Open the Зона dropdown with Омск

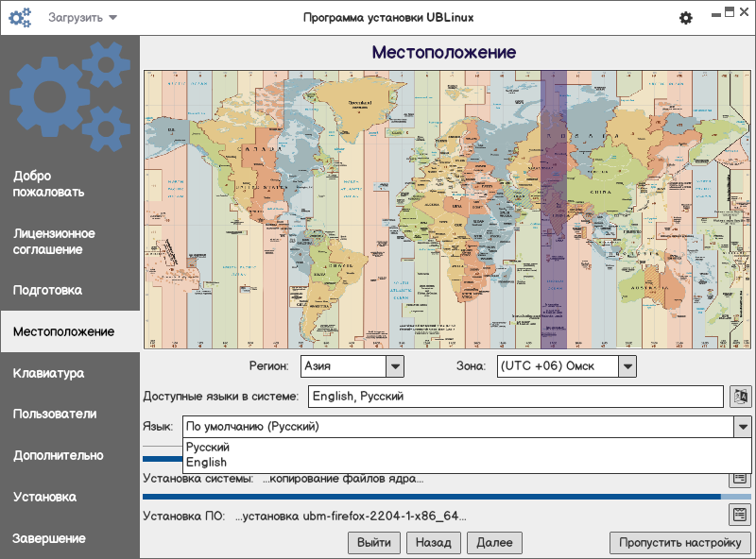coord(627,366)
